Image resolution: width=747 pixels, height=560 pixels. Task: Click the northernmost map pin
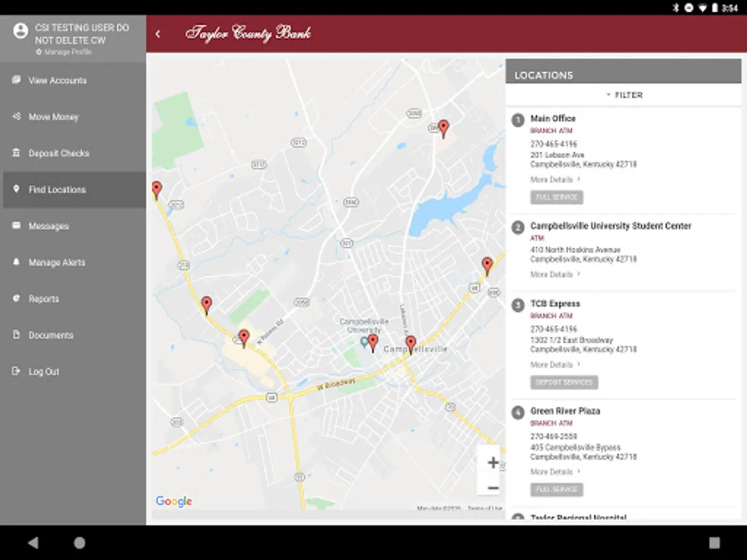point(443,129)
